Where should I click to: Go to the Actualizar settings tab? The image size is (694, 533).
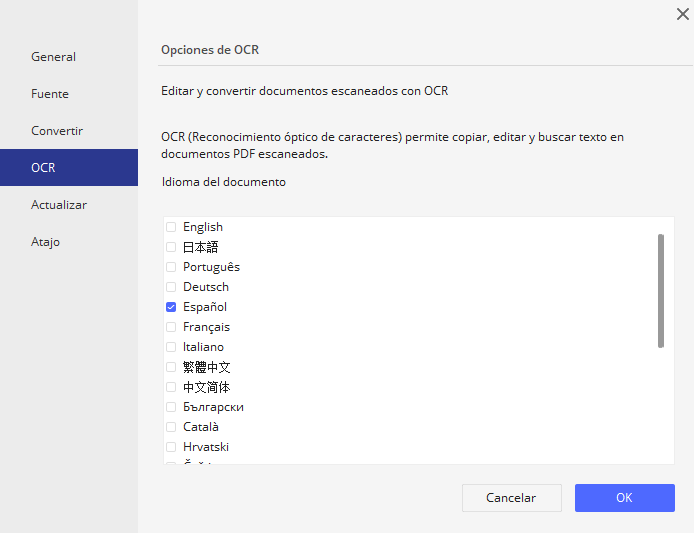pos(59,205)
